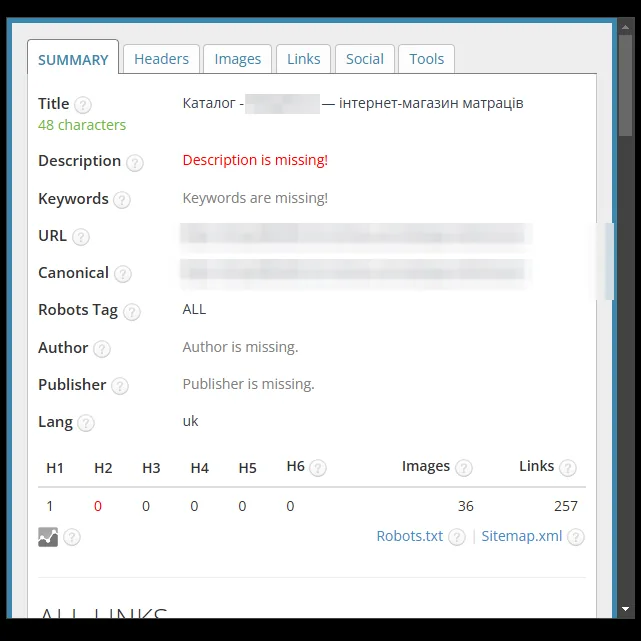641x641 pixels.
Task: Click the help icon next to Links count
Action: 568,468
